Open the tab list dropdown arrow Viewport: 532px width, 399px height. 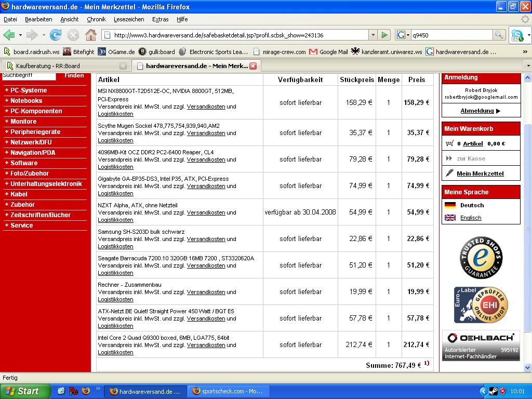528,65
